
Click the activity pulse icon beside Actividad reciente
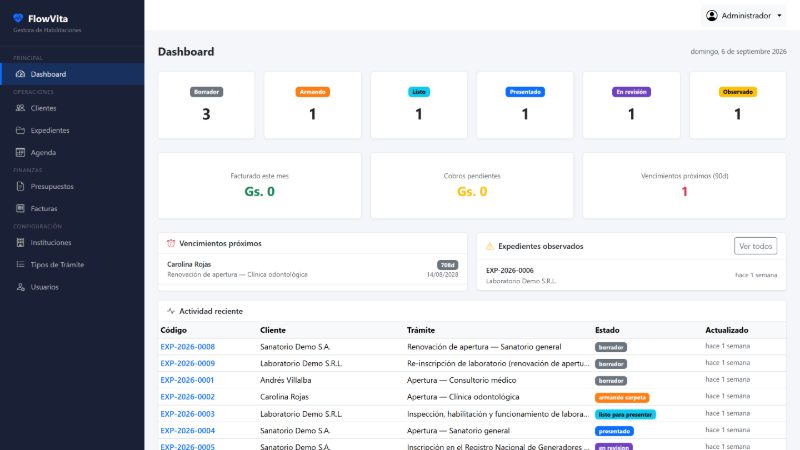pos(171,311)
